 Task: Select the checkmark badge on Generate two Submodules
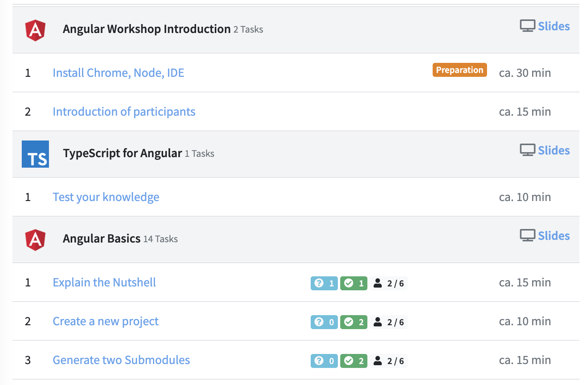click(x=353, y=361)
